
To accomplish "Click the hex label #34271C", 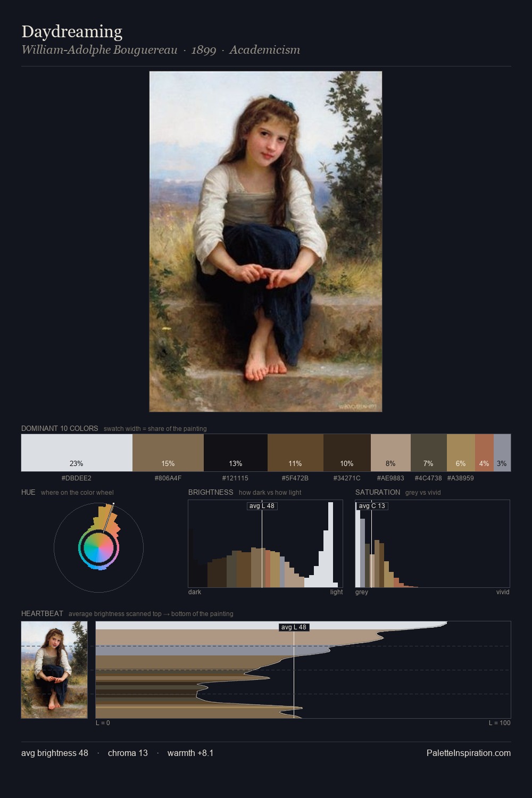I will 347,478.
